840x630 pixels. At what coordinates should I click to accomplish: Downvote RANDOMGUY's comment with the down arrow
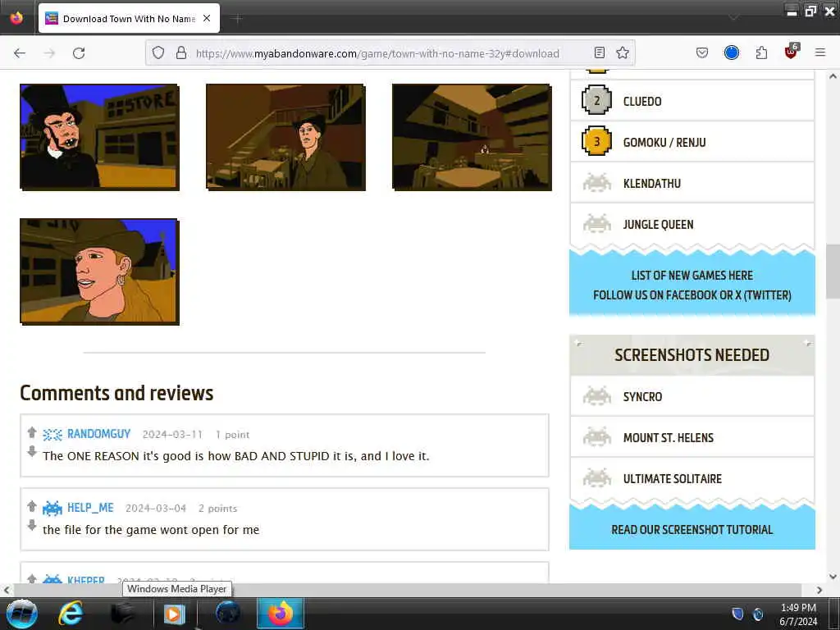coord(32,451)
